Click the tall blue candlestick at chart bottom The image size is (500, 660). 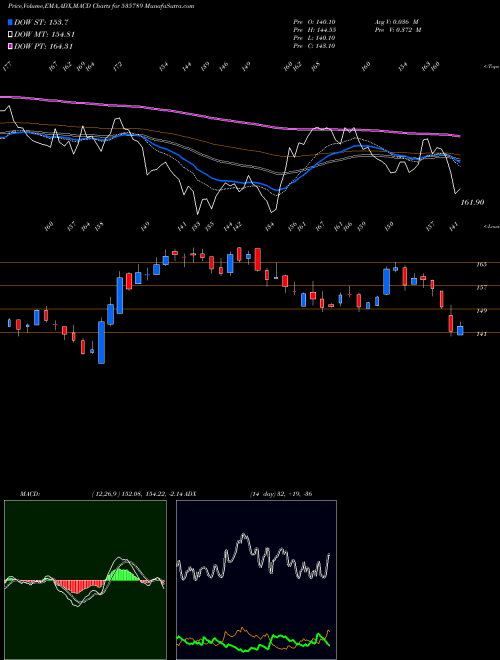point(101,342)
